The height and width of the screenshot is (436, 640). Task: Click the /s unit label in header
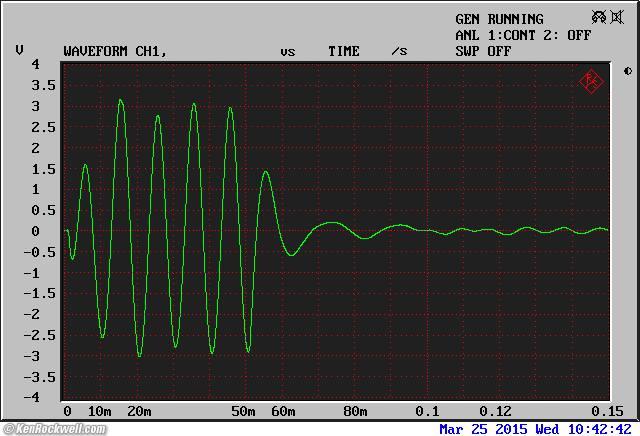click(399, 51)
